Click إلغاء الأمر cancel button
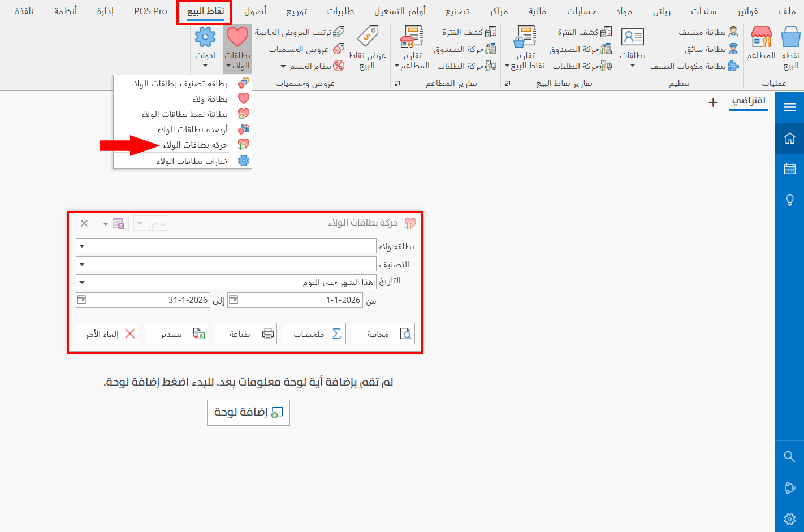 click(107, 334)
